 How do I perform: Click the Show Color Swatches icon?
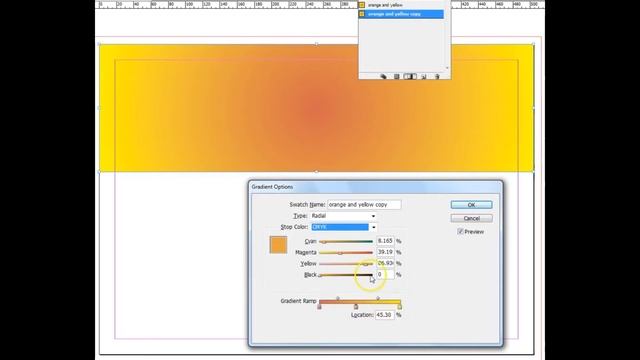396,76
